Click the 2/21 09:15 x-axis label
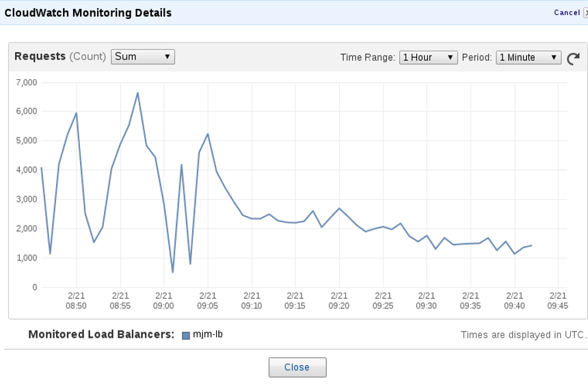Screen dimensions: 588x389 (x=295, y=301)
